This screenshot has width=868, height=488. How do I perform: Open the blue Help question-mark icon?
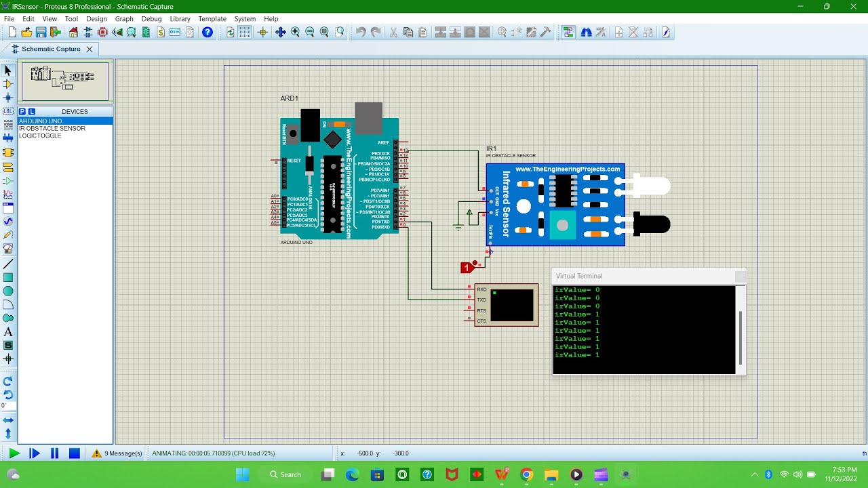click(x=208, y=32)
